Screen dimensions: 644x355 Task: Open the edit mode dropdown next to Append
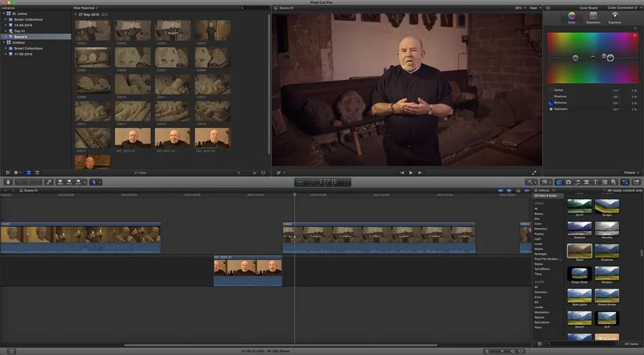coord(85,182)
